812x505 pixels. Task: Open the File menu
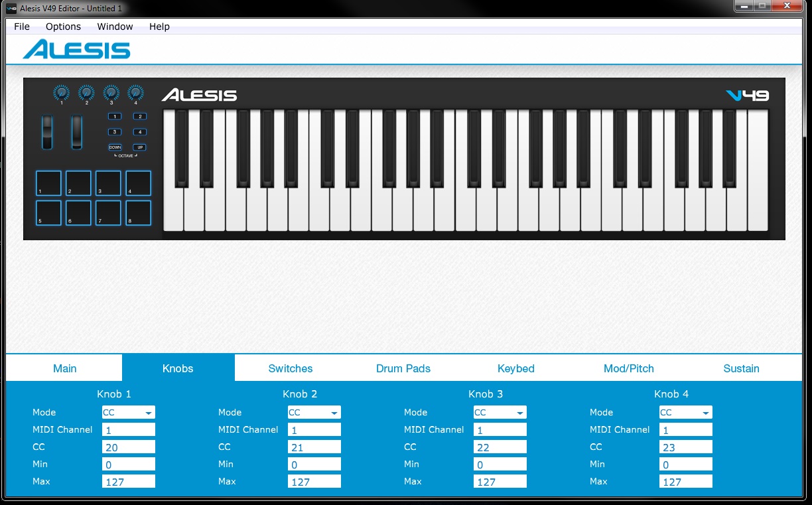point(22,27)
